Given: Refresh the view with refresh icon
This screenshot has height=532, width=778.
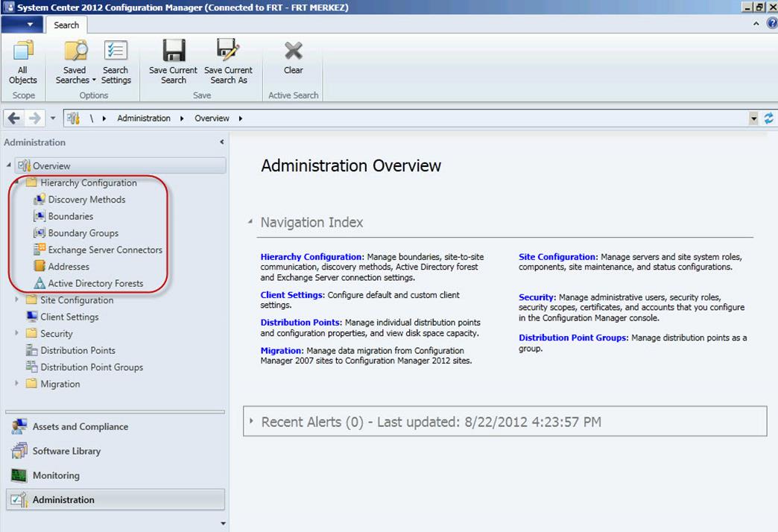Looking at the screenshot, I should pyautogui.click(x=768, y=118).
